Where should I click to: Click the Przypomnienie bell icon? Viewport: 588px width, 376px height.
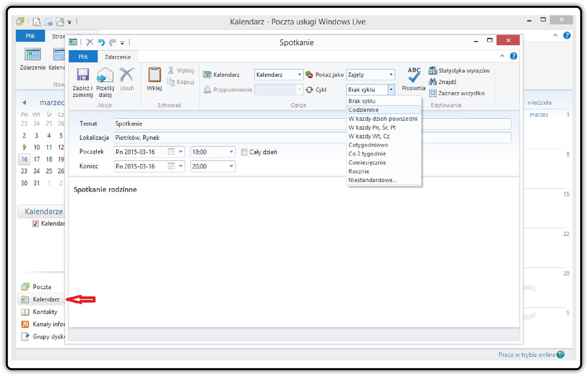tap(207, 89)
